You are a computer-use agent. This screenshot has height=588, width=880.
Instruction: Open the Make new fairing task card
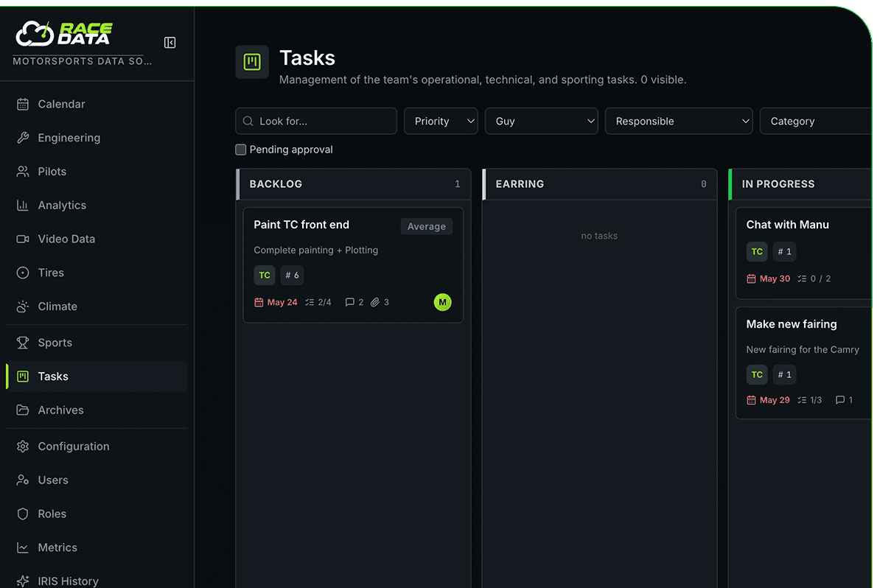point(805,363)
